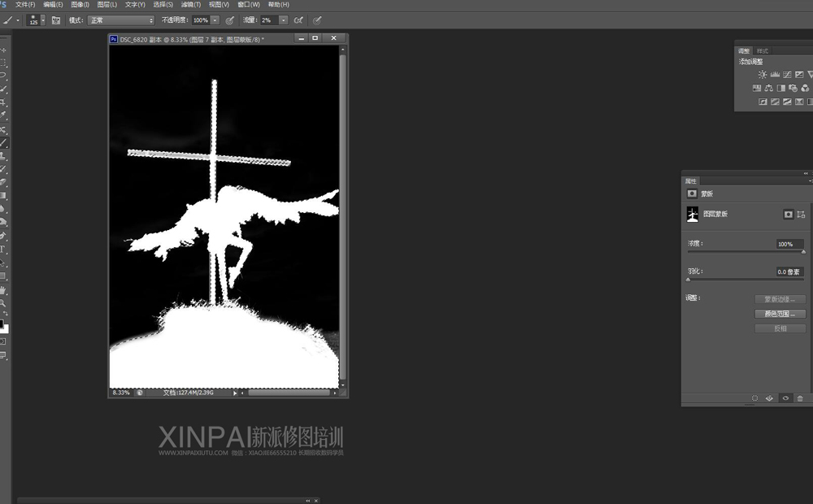Select the Eyedropper tool
This screenshot has width=813, height=504.
point(3,115)
